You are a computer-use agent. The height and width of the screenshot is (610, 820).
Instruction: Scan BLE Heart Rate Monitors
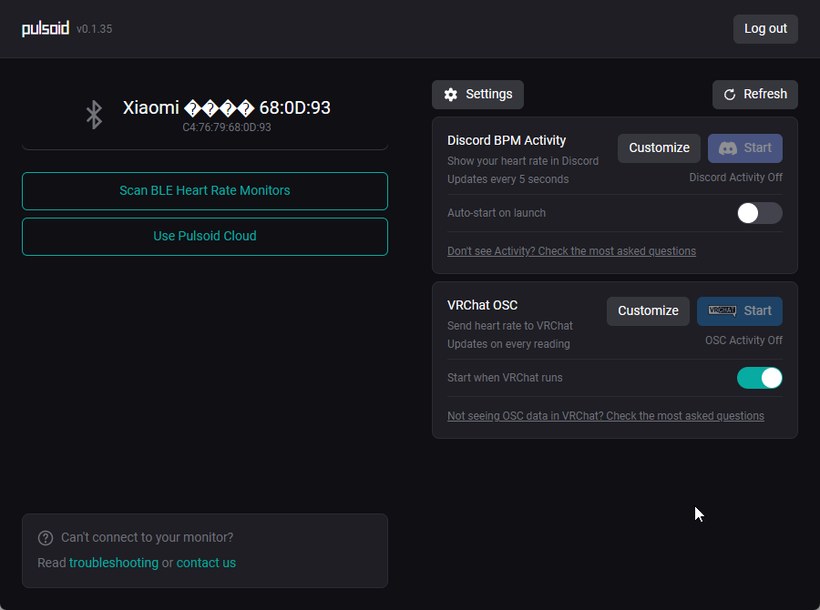pyautogui.click(x=204, y=190)
